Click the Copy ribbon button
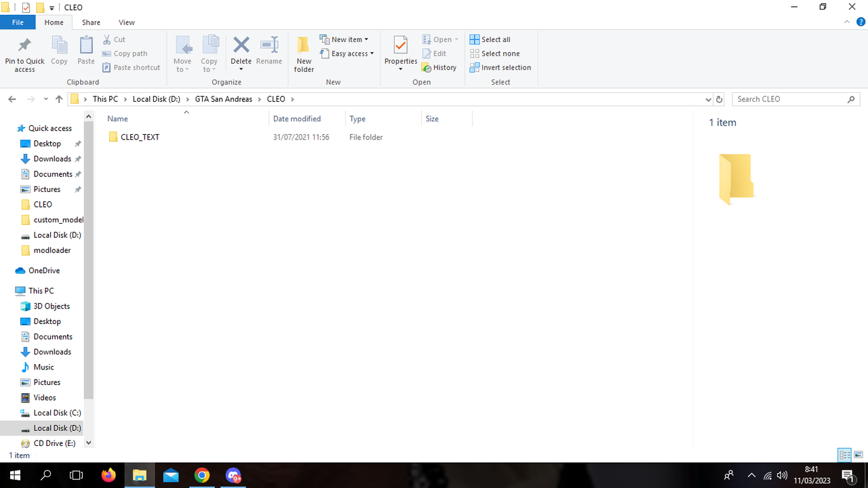The width and height of the screenshot is (868, 488). (60, 52)
